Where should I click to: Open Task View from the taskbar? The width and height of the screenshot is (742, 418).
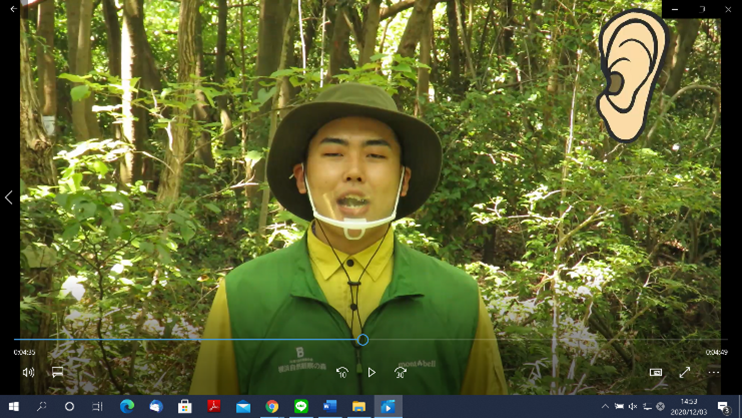97,407
